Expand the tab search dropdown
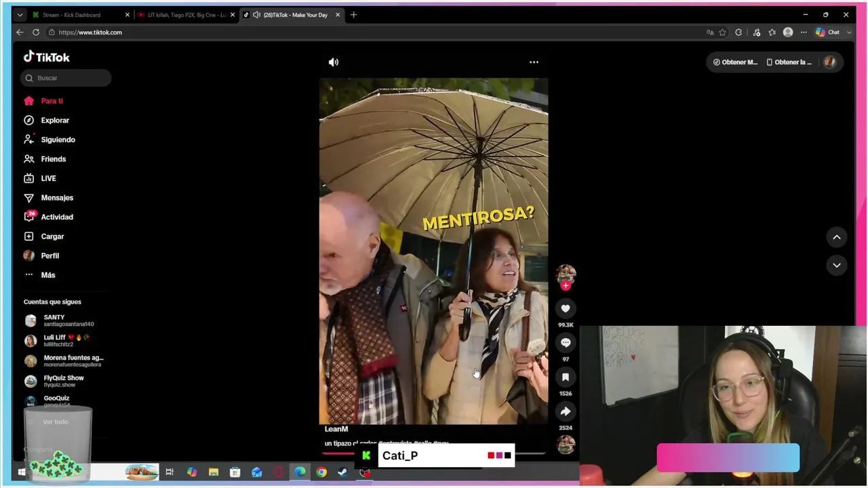Viewport: 868px width, 488px height. [20, 15]
